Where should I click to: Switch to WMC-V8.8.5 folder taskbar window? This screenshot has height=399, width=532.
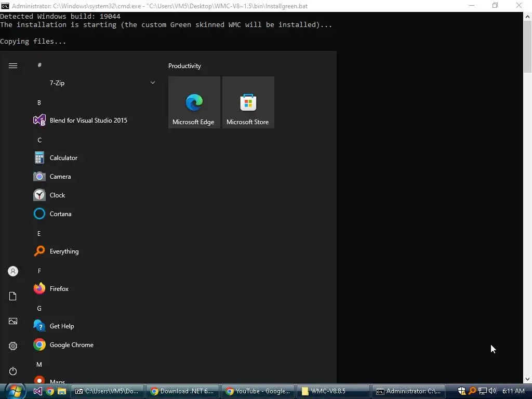pos(333,391)
